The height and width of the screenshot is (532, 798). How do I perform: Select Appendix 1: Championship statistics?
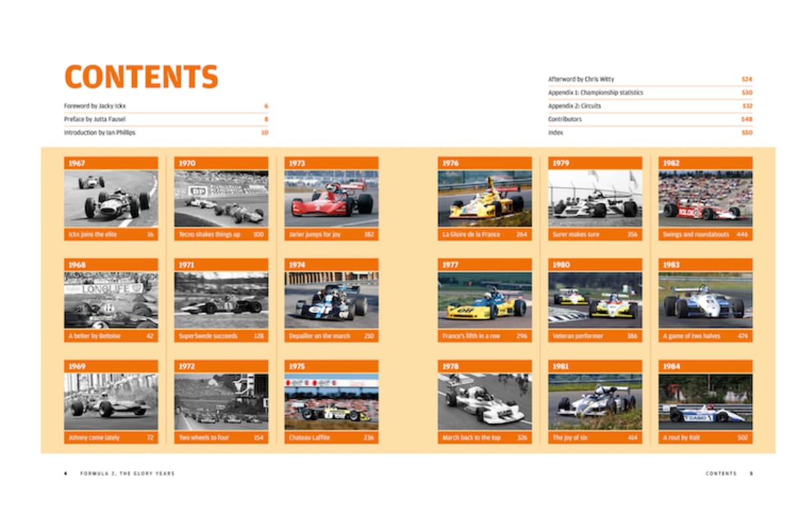tap(595, 92)
